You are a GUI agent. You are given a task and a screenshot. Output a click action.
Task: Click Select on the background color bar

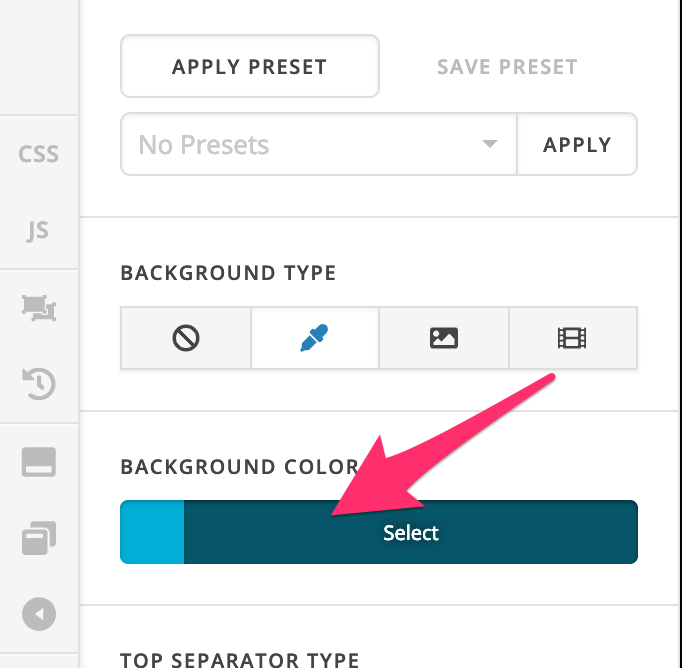411,532
